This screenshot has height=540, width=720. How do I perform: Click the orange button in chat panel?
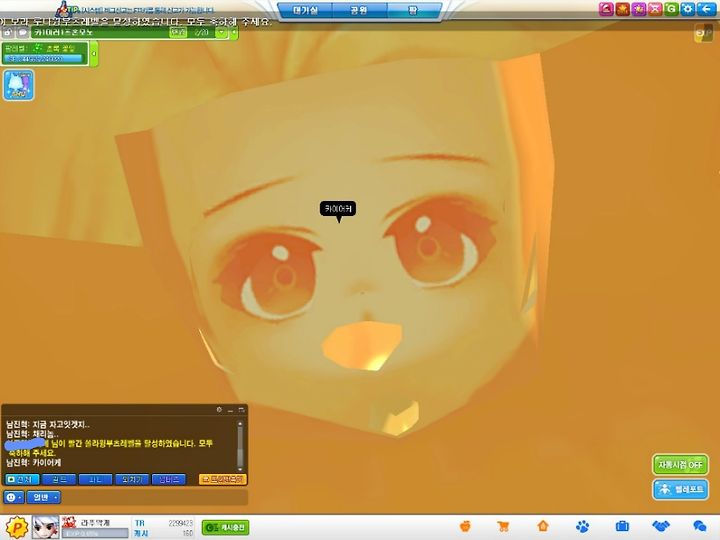(223, 479)
